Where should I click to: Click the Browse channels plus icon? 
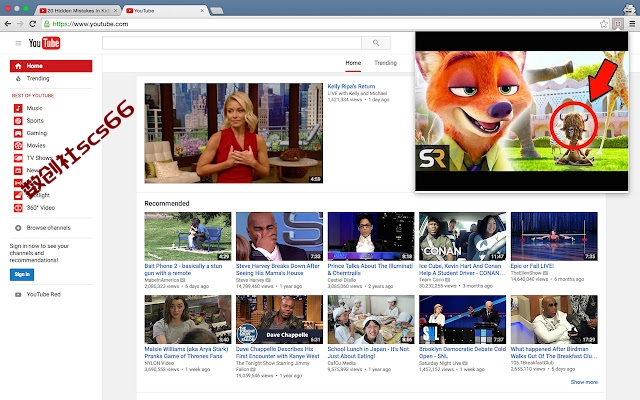(x=18, y=228)
